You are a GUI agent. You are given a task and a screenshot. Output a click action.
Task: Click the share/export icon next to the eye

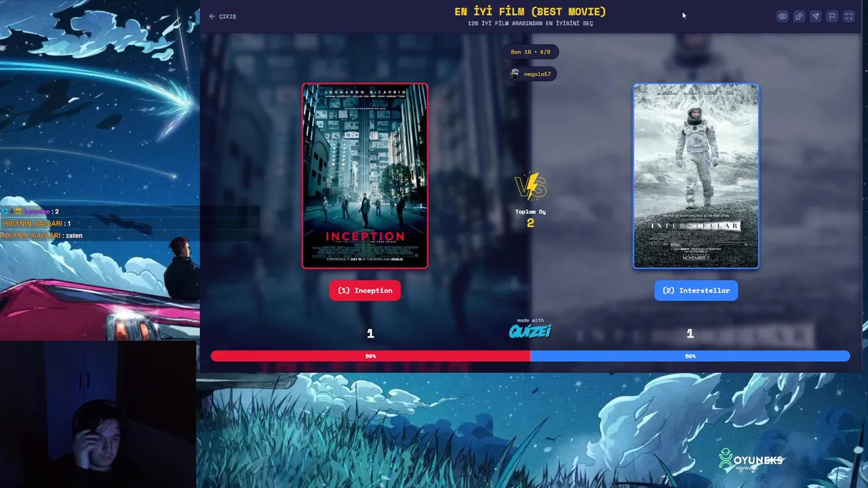[799, 16]
